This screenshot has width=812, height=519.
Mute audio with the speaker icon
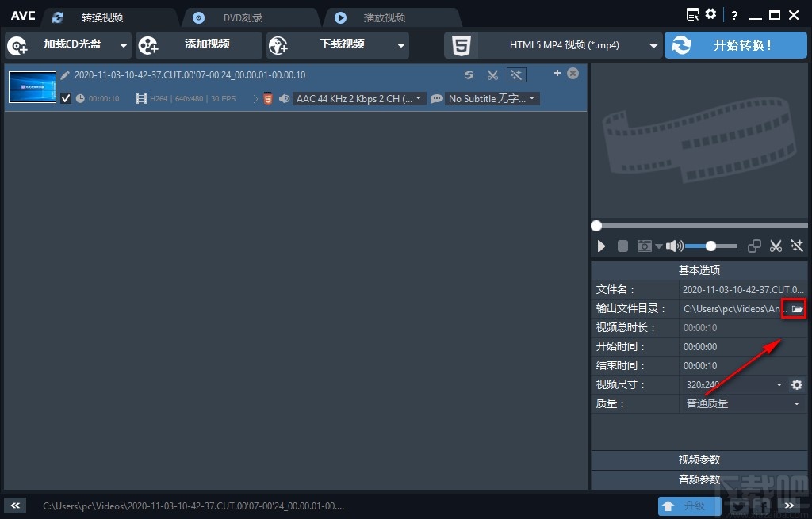coord(672,246)
